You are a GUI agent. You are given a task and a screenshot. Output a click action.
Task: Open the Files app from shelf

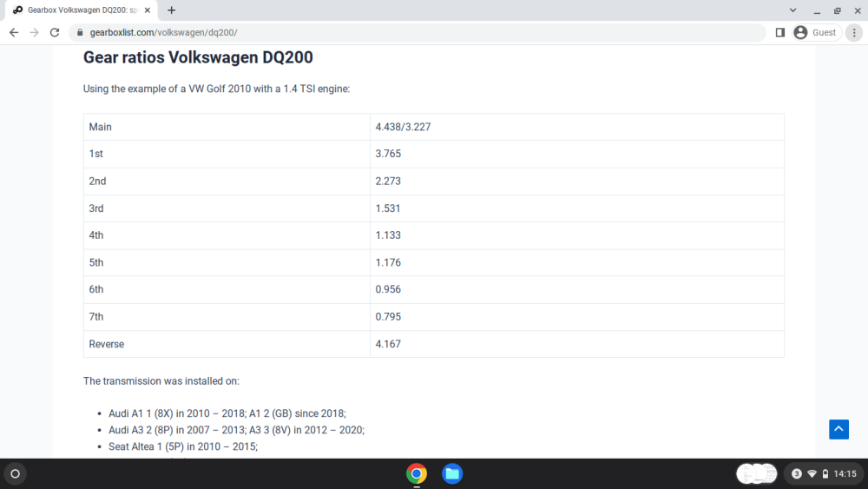pyautogui.click(x=452, y=474)
